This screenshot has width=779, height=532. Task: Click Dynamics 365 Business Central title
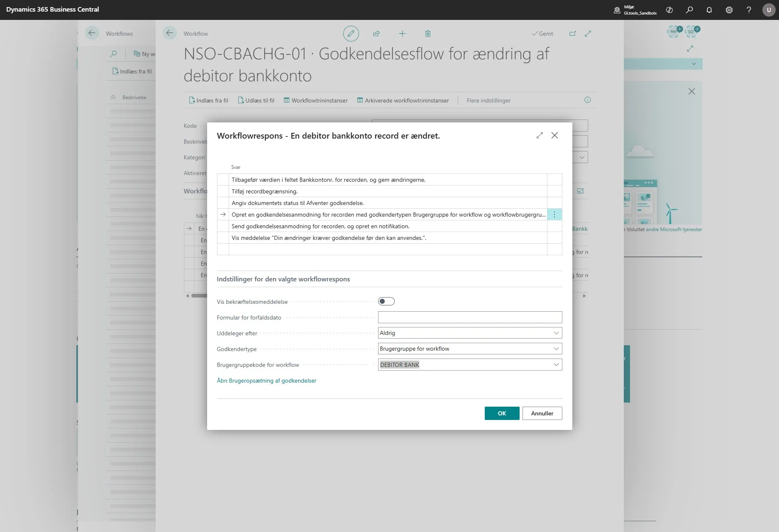click(53, 10)
